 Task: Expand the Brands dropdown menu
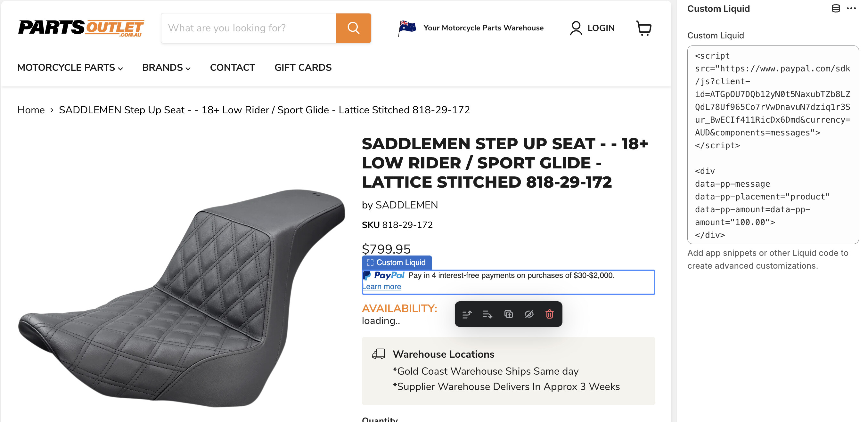pyautogui.click(x=166, y=68)
